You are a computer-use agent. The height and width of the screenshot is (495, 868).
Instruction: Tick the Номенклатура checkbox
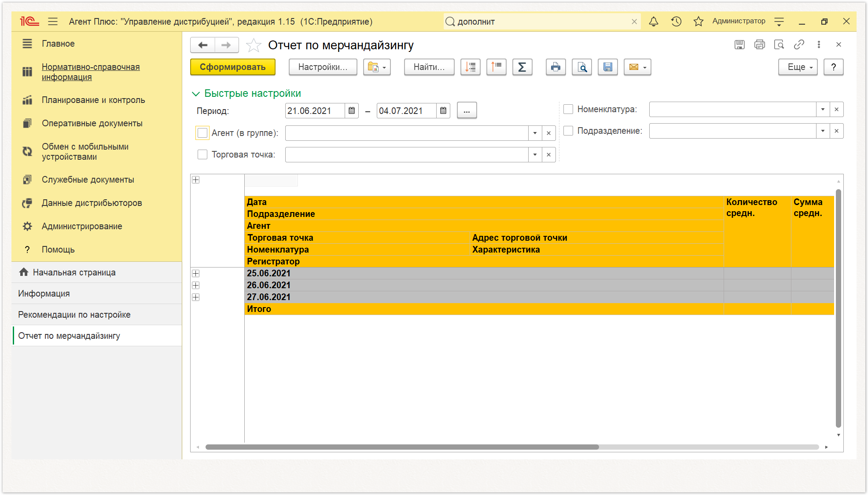coord(568,109)
